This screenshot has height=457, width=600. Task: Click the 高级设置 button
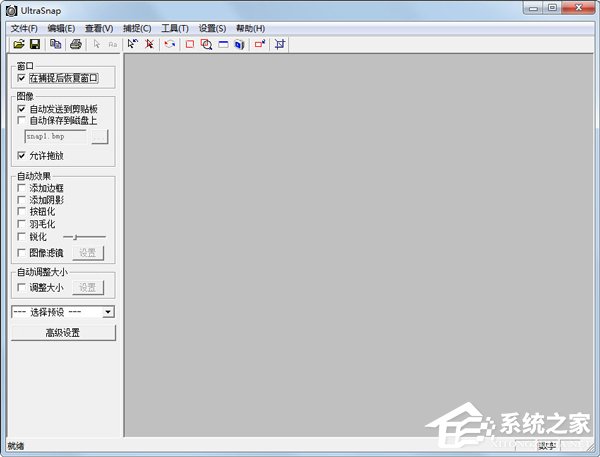[x=63, y=333]
